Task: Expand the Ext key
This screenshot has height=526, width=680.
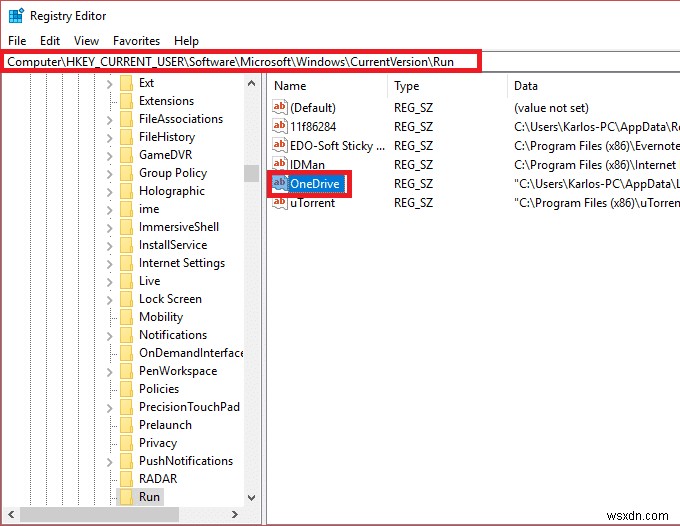Action: [110, 84]
